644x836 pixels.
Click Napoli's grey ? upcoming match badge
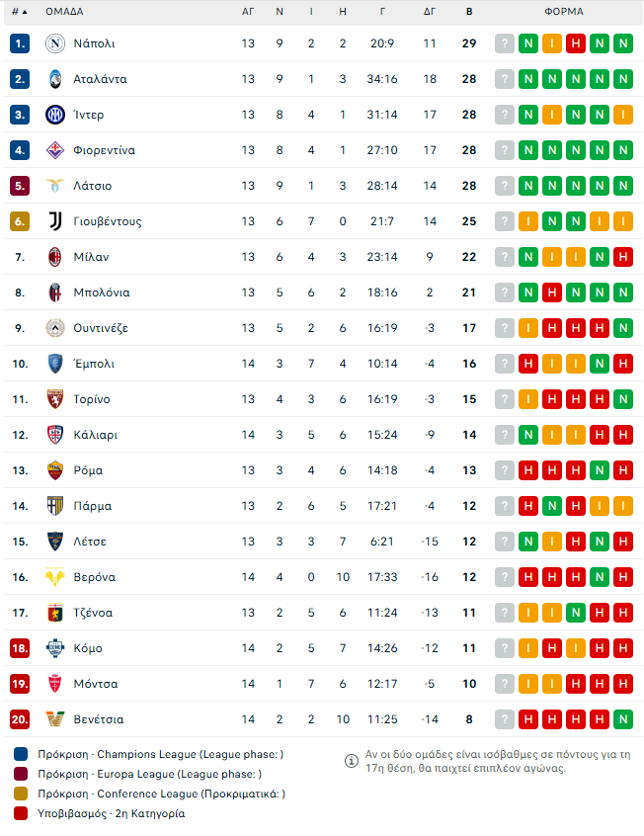(x=505, y=43)
